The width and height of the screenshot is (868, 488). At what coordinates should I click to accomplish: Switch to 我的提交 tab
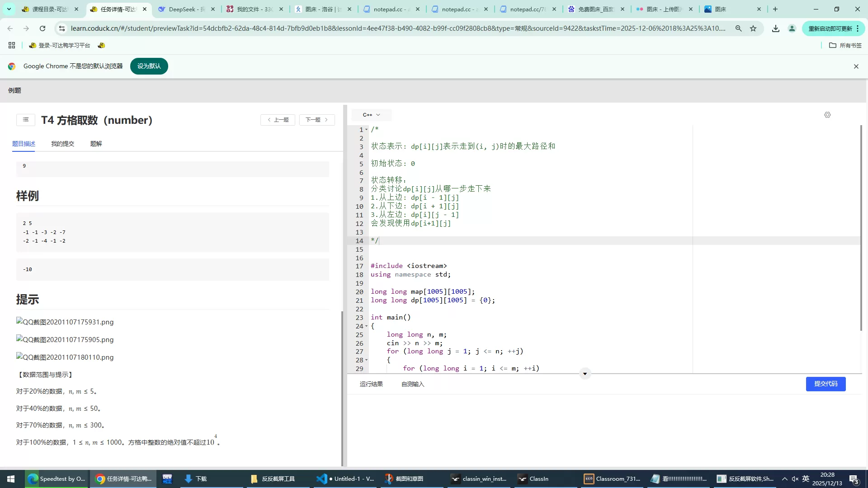click(62, 144)
